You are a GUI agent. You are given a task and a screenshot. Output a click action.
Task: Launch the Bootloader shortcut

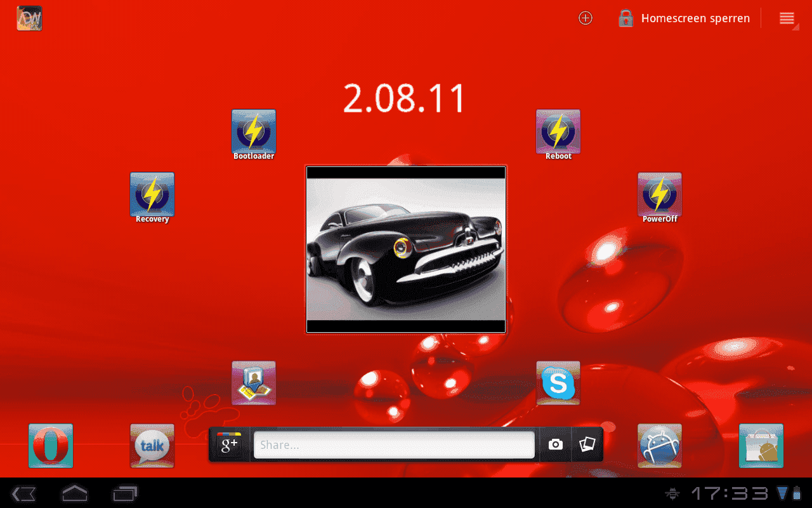point(254,131)
